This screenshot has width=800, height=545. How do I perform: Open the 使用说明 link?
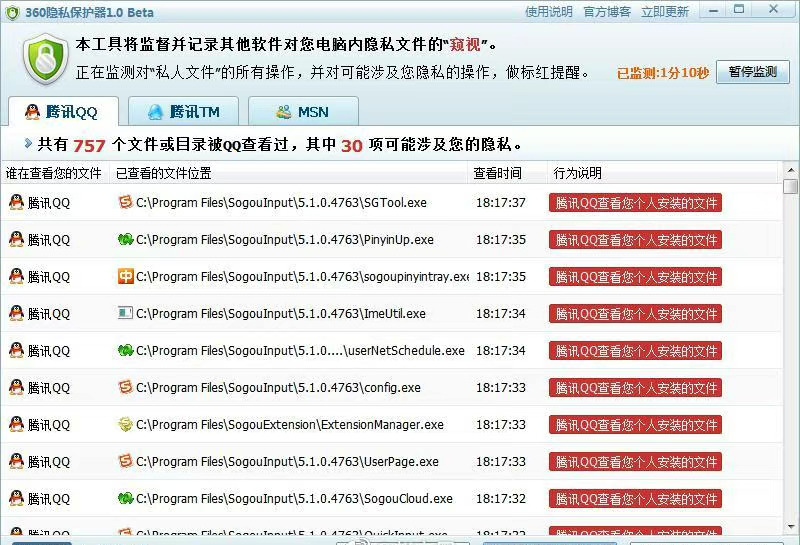point(548,11)
